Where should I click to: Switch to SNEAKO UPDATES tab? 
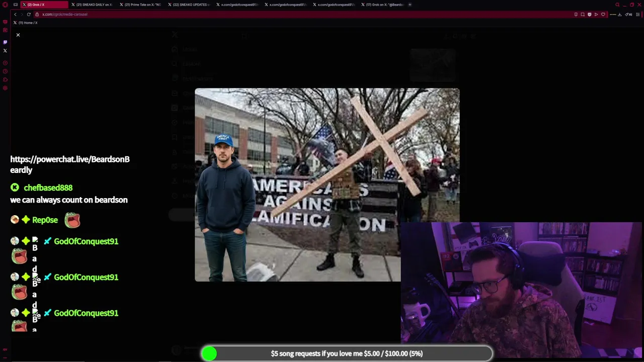(x=190, y=5)
